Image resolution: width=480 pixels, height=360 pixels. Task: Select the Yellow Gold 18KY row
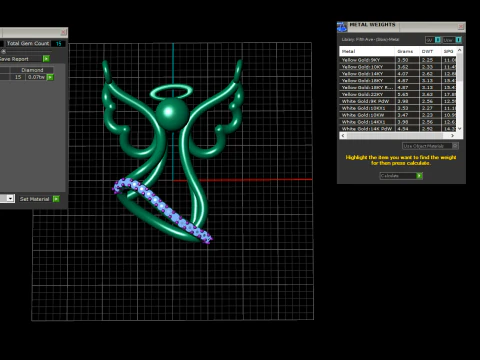[398, 81]
